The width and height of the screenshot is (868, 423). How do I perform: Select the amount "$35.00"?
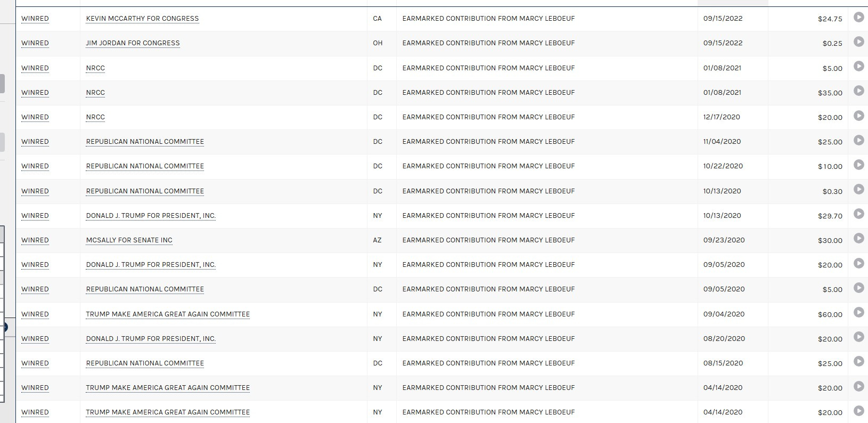point(830,93)
